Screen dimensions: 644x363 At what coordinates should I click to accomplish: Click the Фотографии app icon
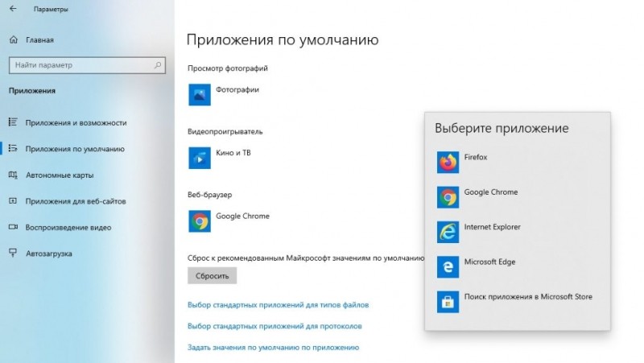(200, 95)
